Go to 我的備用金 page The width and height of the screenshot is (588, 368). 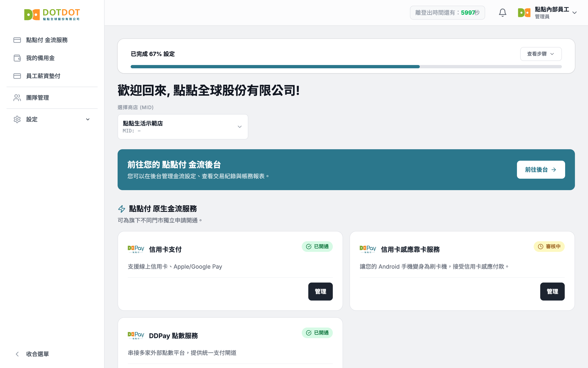pyautogui.click(x=52, y=58)
